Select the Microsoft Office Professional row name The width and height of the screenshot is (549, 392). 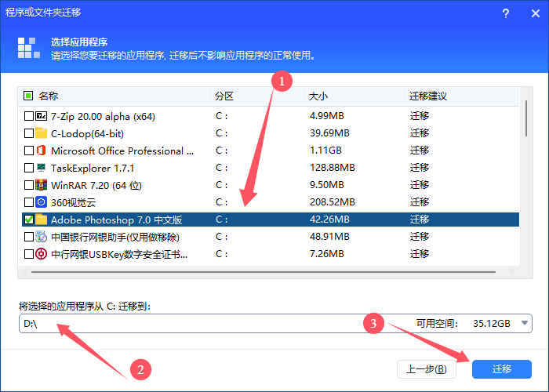[x=122, y=151]
